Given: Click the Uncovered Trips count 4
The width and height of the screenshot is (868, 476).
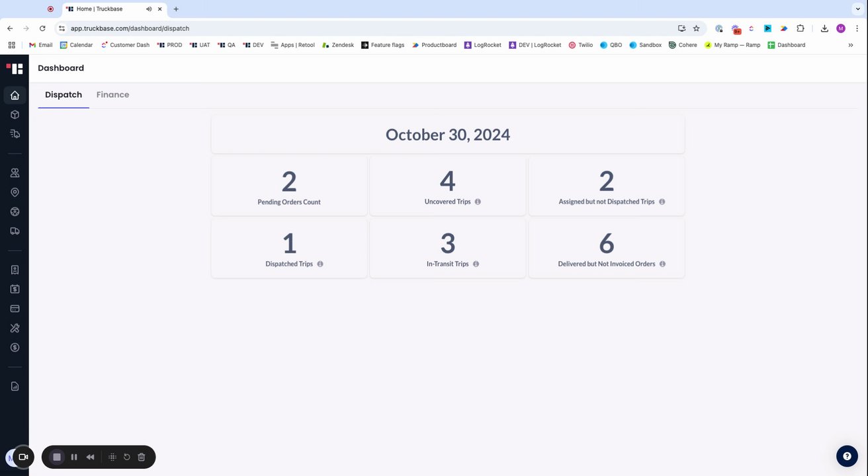Looking at the screenshot, I should click(x=448, y=181).
